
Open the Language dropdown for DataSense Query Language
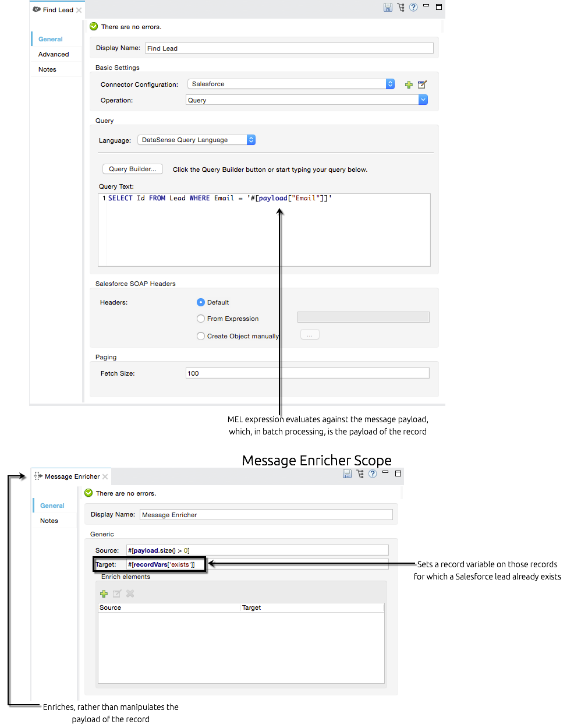(x=250, y=140)
